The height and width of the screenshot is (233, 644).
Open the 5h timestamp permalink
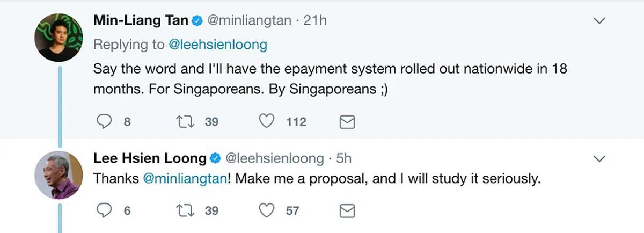[343, 158]
